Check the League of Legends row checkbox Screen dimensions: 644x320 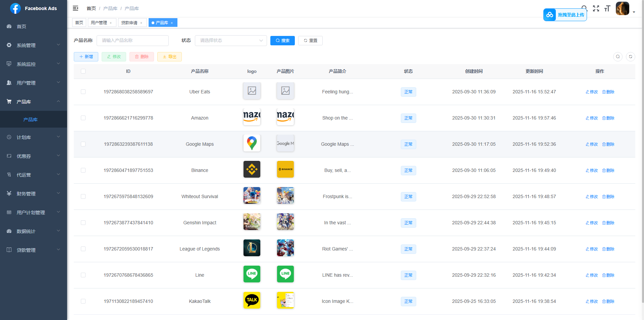point(83,249)
